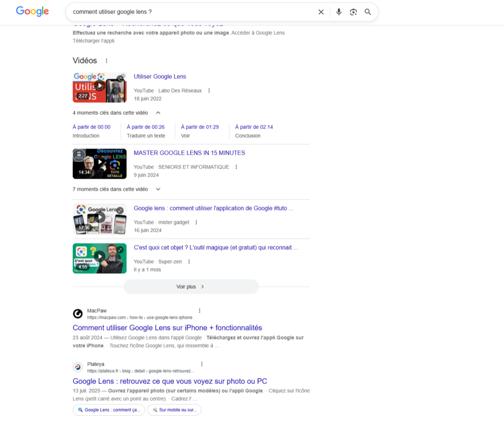Start voice search with the microphone icon

(339, 12)
